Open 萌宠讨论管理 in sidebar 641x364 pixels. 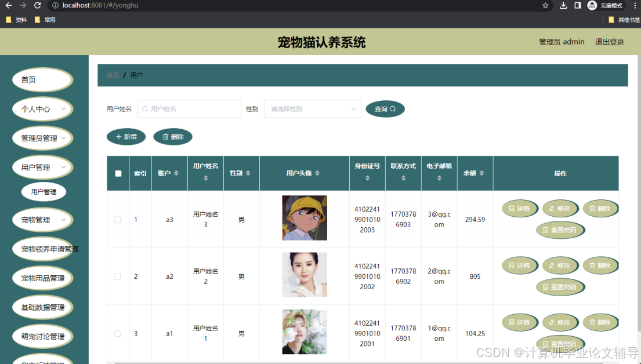(x=42, y=337)
